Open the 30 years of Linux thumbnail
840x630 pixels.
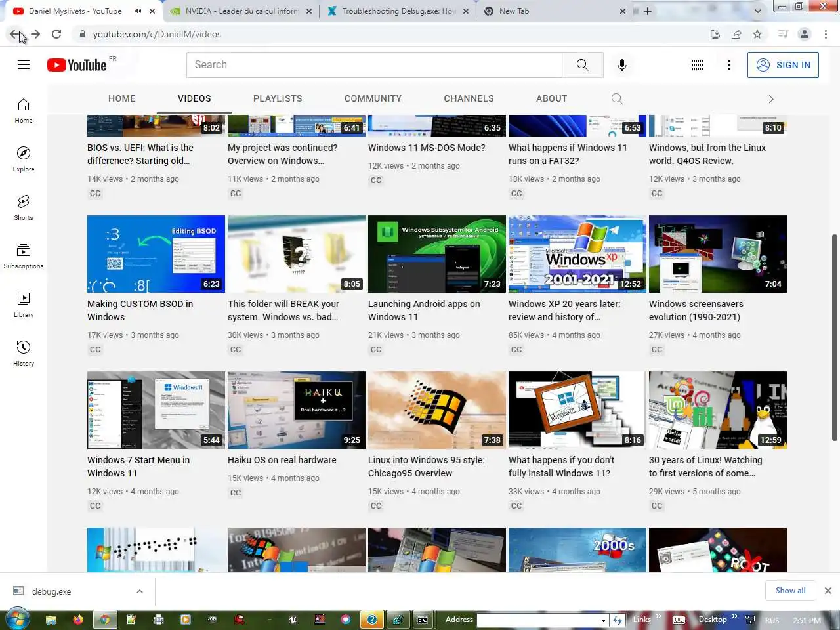[718, 410]
